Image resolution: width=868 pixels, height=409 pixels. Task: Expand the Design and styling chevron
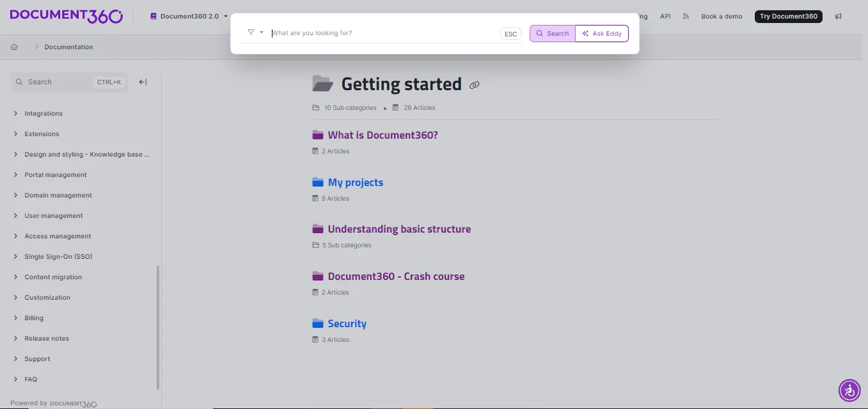click(15, 154)
